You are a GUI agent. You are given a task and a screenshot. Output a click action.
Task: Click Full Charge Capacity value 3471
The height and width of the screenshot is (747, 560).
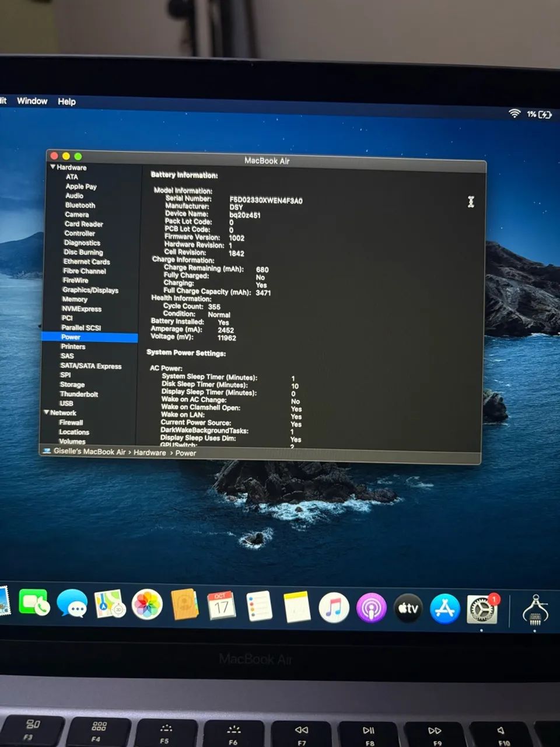click(x=263, y=292)
